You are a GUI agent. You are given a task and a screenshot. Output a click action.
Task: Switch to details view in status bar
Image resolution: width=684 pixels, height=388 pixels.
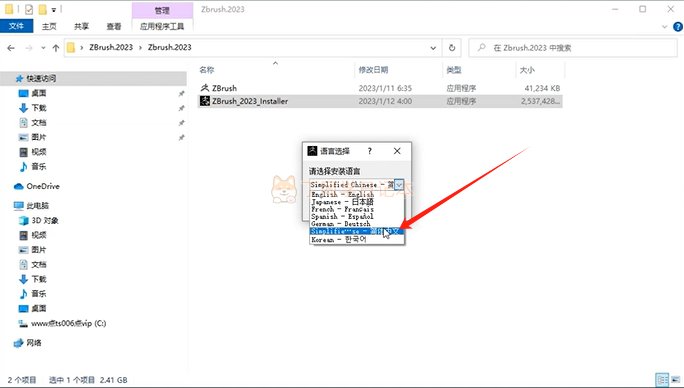(x=662, y=380)
